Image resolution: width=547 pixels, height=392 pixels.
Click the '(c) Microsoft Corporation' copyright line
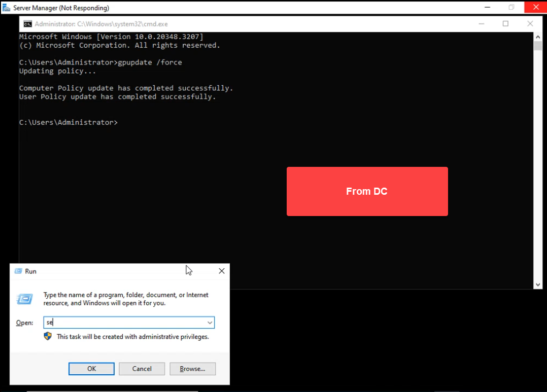point(120,45)
